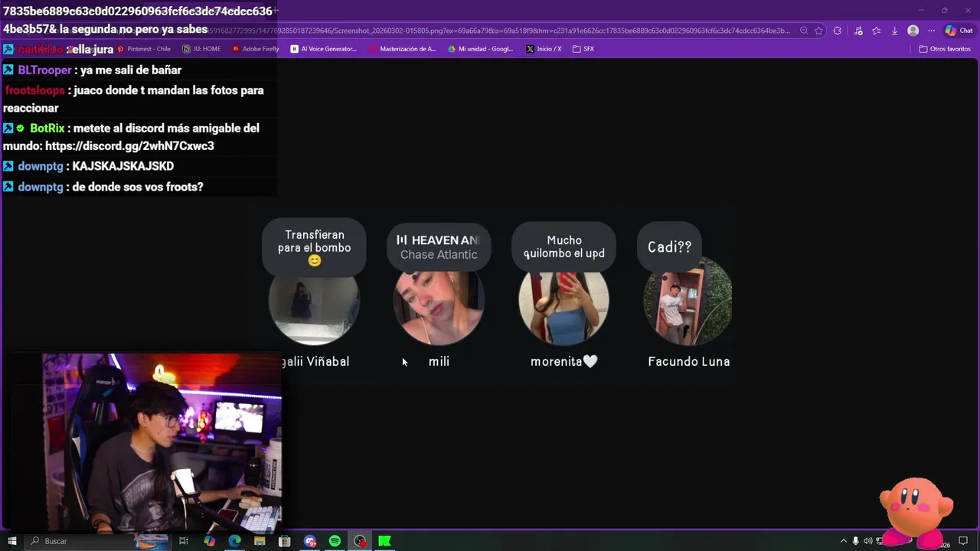Open the volume speaker tray icon

click(x=868, y=541)
